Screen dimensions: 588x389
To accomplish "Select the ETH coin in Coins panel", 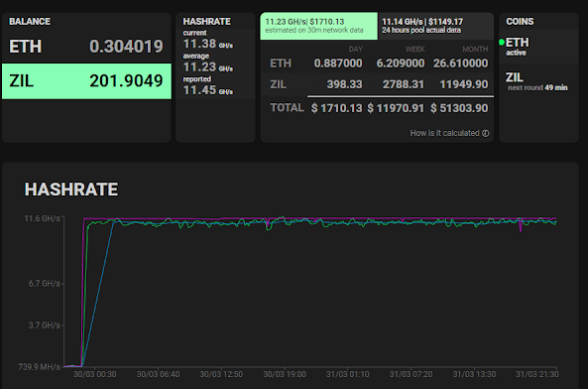I will click(538, 47).
